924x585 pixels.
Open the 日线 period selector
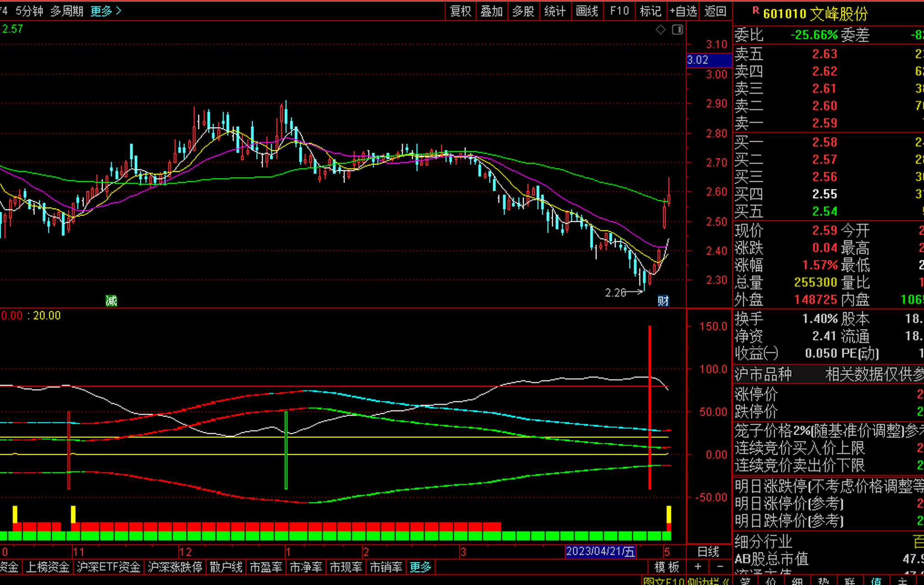pos(708,552)
